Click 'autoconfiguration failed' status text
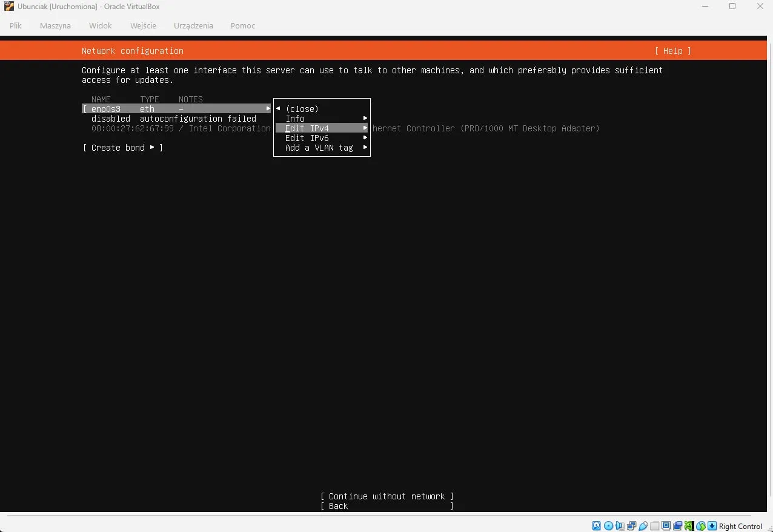 point(198,119)
